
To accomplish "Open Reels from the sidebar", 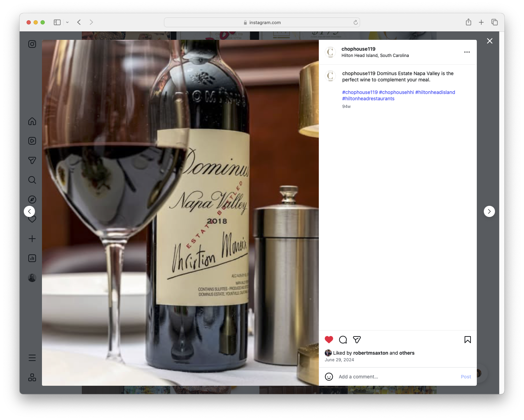I will [32, 141].
